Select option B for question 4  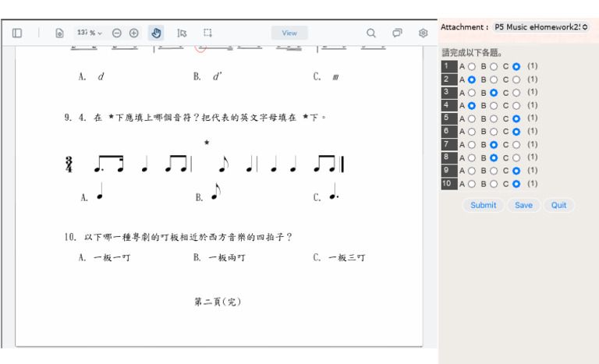494,106
